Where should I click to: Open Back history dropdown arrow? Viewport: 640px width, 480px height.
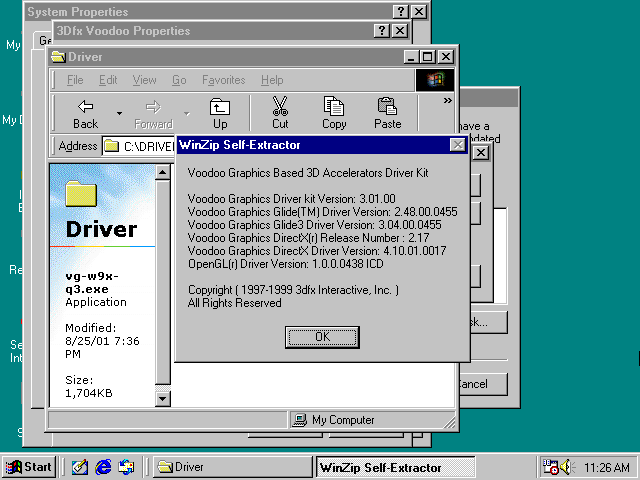pos(119,113)
